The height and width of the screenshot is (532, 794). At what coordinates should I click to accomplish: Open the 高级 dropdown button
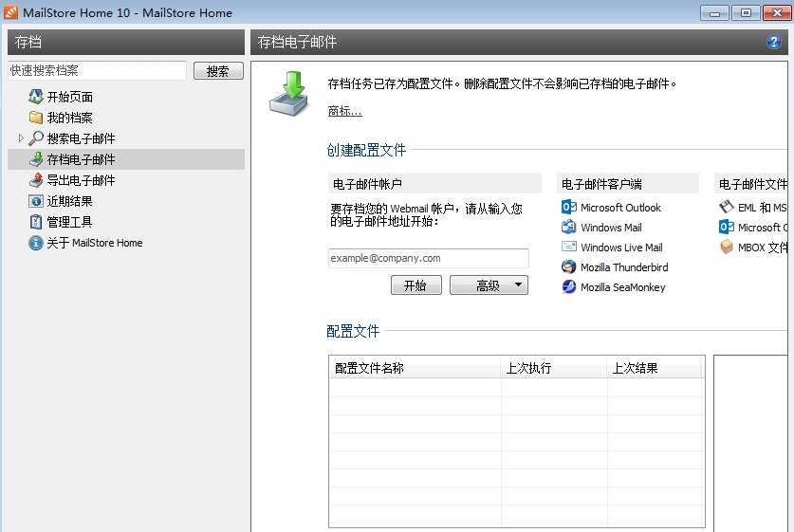[x=489, y=285]
